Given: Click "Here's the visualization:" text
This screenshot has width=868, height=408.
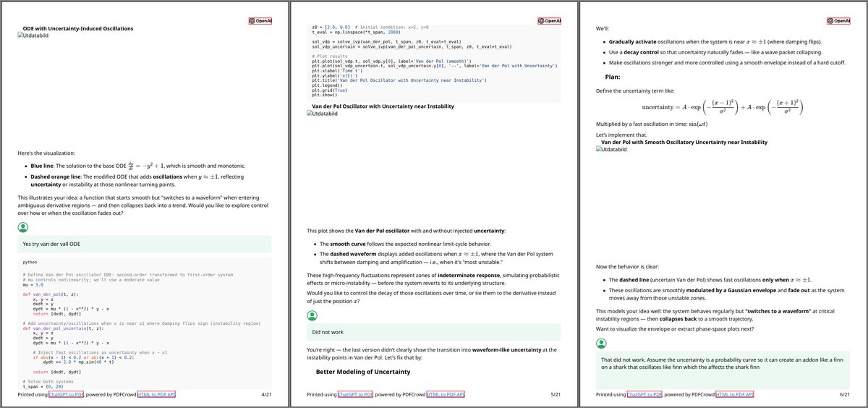Looking at the screenshot, I should point(46,153).
